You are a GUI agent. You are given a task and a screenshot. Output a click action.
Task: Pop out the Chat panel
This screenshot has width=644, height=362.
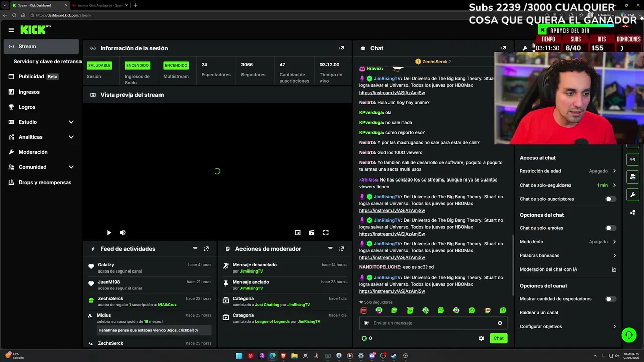pos(503,48)
